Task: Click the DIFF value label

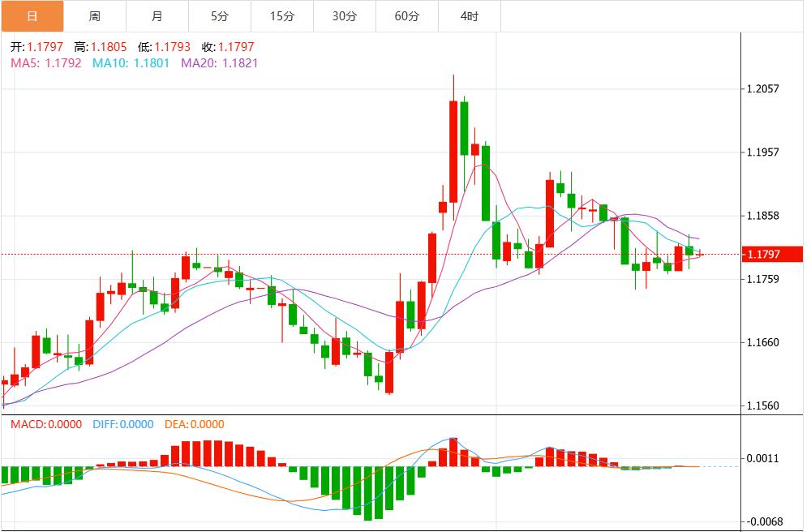Action: point(122,424)
